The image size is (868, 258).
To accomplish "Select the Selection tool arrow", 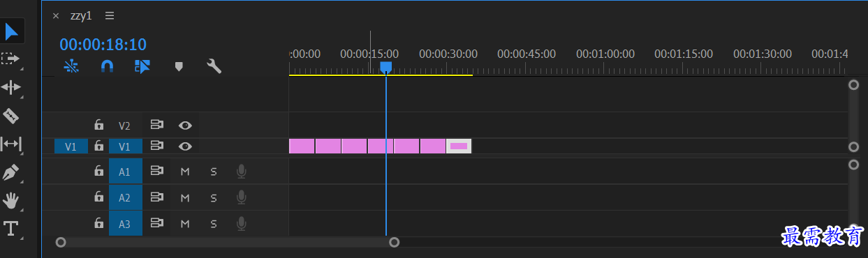I will coord(12,31).
